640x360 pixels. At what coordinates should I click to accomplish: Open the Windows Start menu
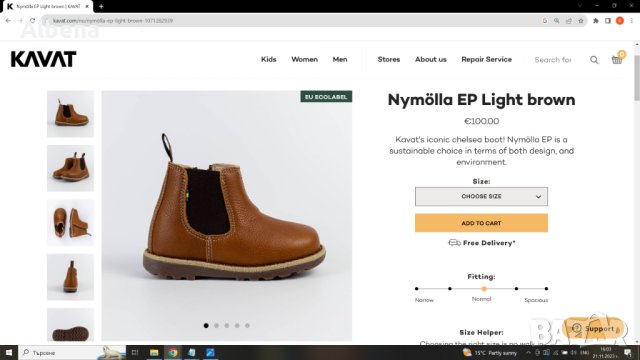coord(9,353)
